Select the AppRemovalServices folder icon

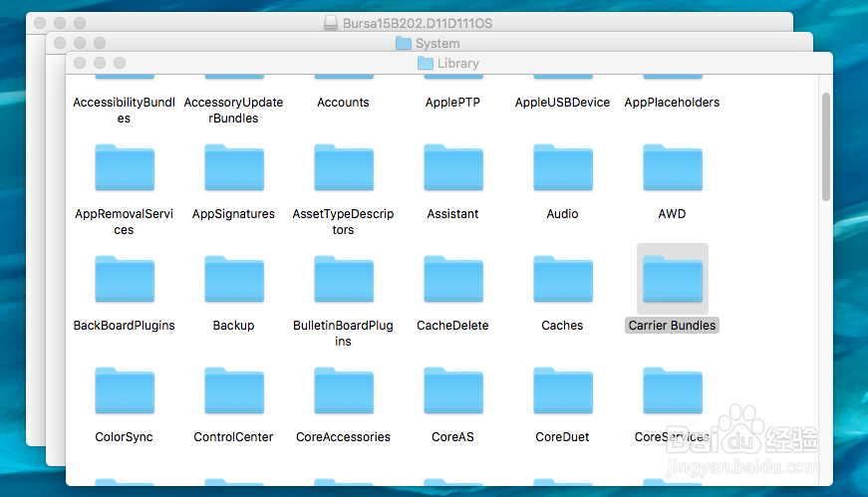click(x=125, y=167)
